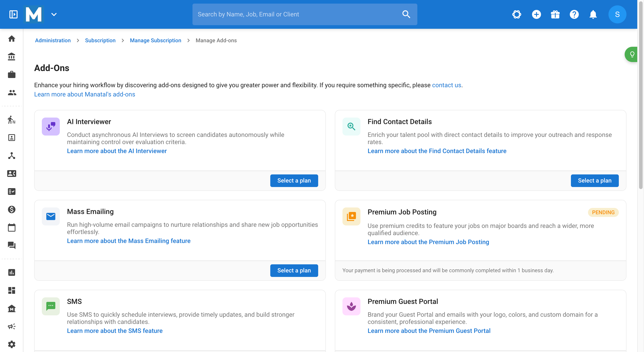644x352 pixels.
Task: Click the Premium Guest Portal lotus icon
Action: (x=351, y=306)
